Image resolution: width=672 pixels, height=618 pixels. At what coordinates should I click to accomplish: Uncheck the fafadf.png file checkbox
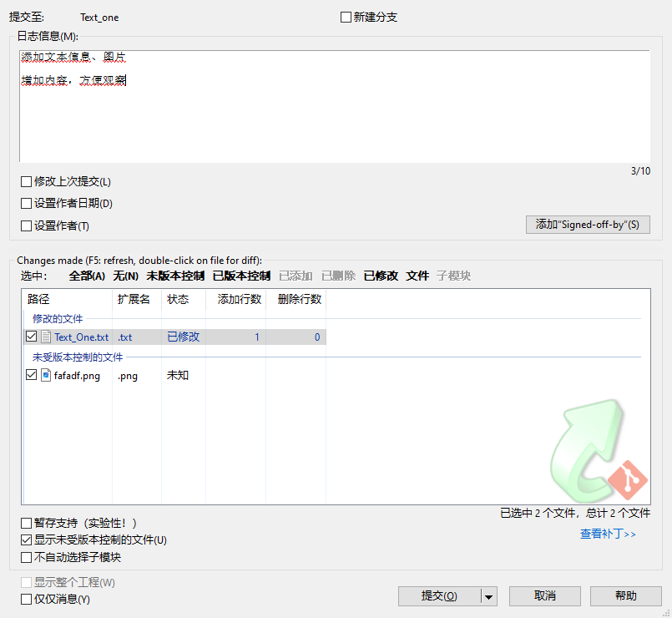(32, 376)
